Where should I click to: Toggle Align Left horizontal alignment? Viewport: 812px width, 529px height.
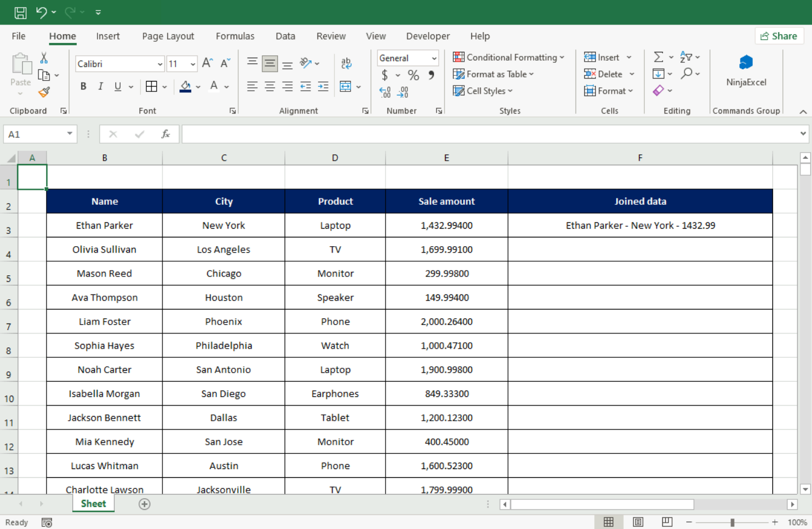[252, 87]
